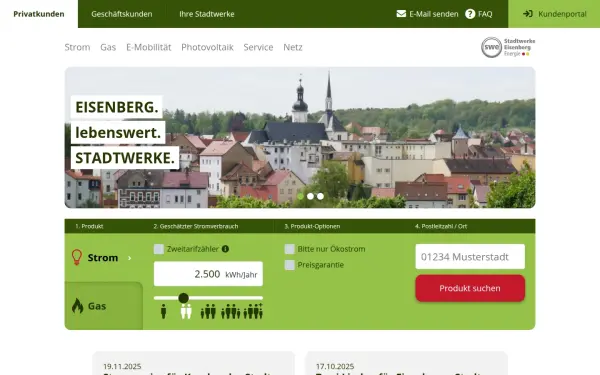Screen dimensions: 600x375
Task: Select the two-person household icon
Action: [186, 311]
